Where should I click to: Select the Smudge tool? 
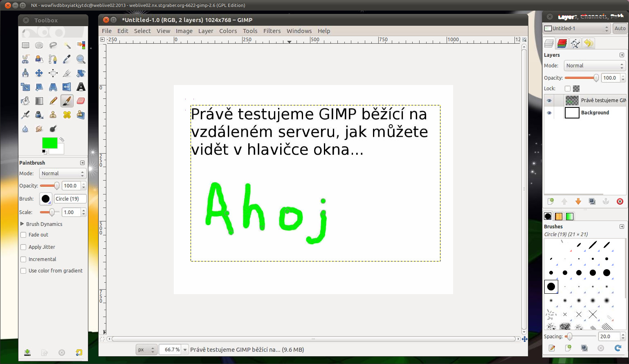39,129
